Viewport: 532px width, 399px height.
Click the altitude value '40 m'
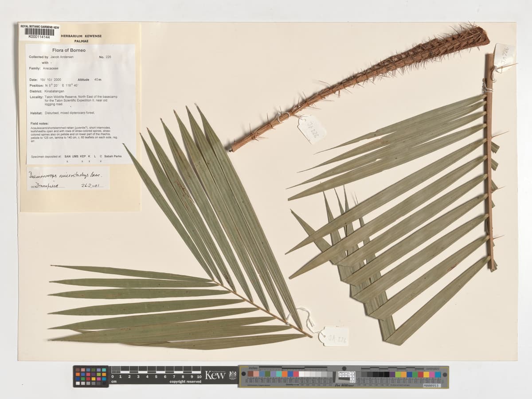tap(98, 80)
